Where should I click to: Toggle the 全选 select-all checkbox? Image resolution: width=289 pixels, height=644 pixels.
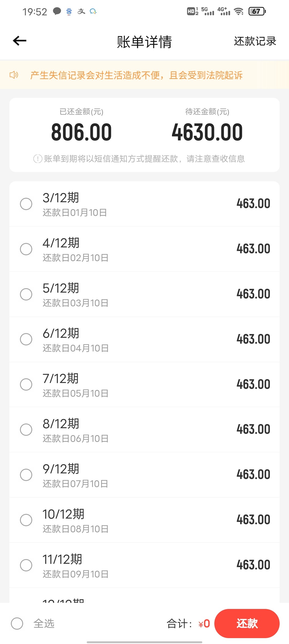(17, 623)
